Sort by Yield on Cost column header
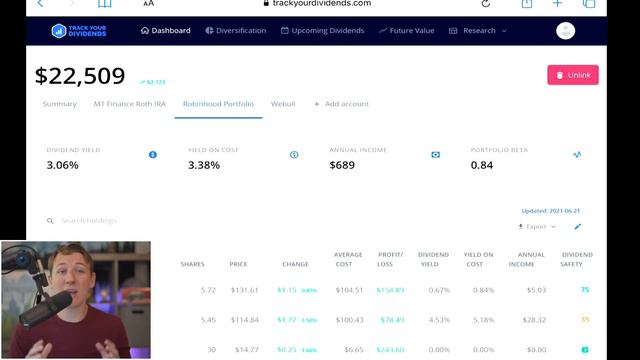This screenshot has width=640, height=360. pos(478,259)
